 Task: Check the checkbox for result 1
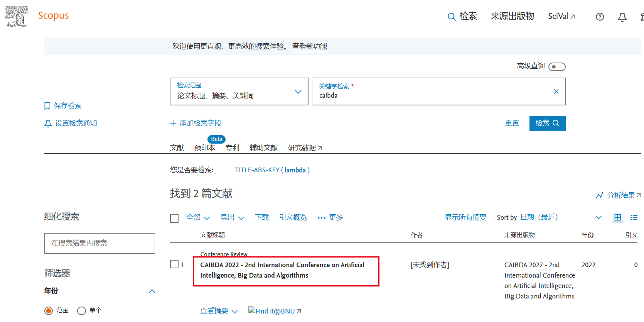point(174,264)
